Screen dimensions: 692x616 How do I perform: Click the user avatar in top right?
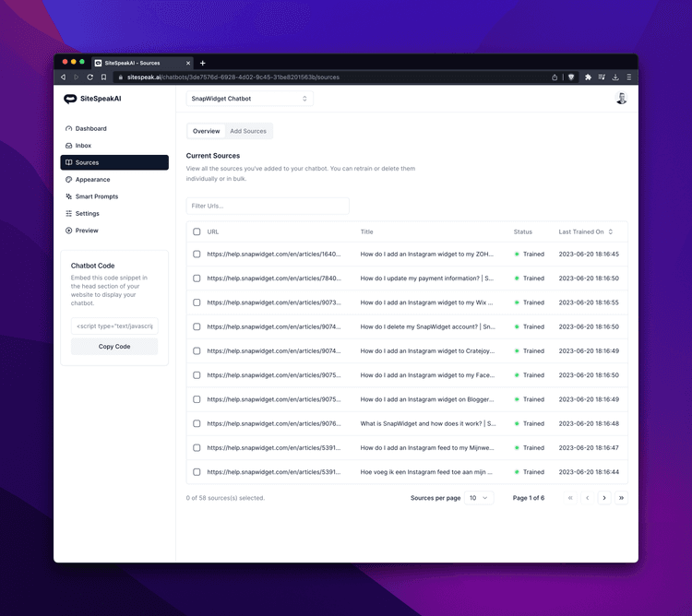621,99
